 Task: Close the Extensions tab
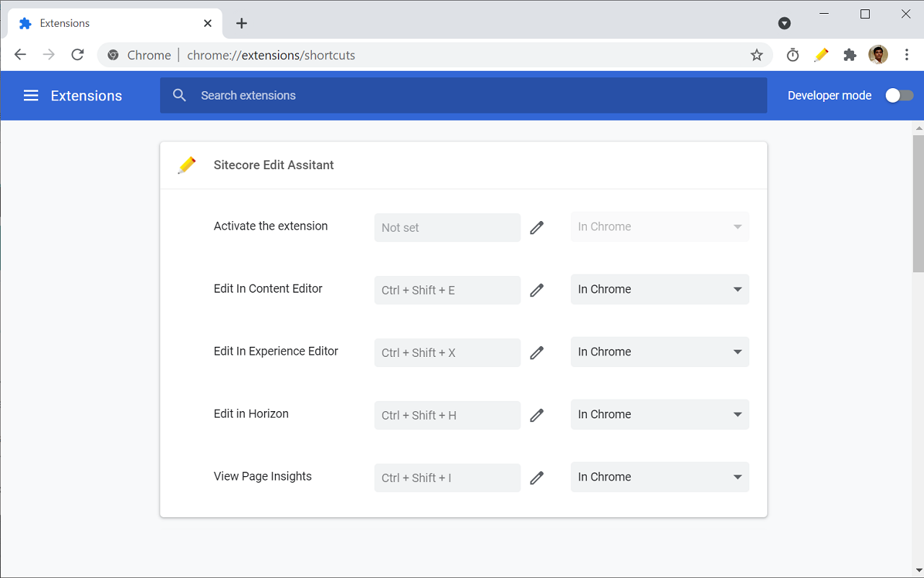pyautogui.click(x=208, y=23)
